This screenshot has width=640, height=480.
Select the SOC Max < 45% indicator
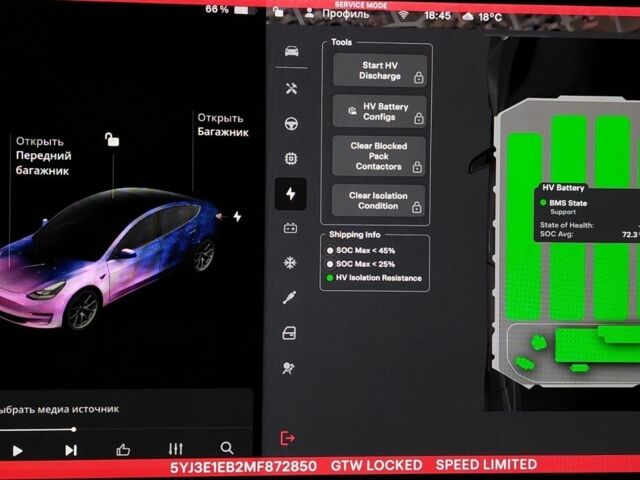(361, 251)
